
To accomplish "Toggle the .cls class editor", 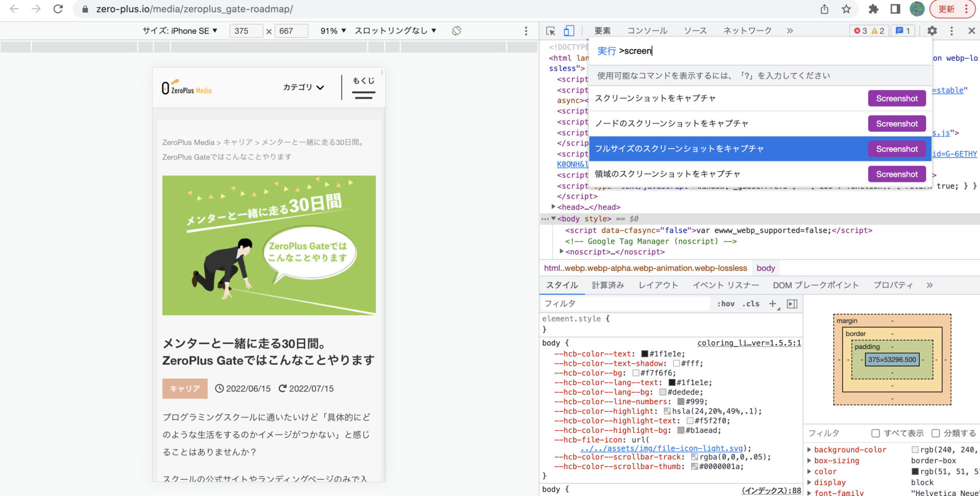I will pyautogui.click(x=751, y=303).
